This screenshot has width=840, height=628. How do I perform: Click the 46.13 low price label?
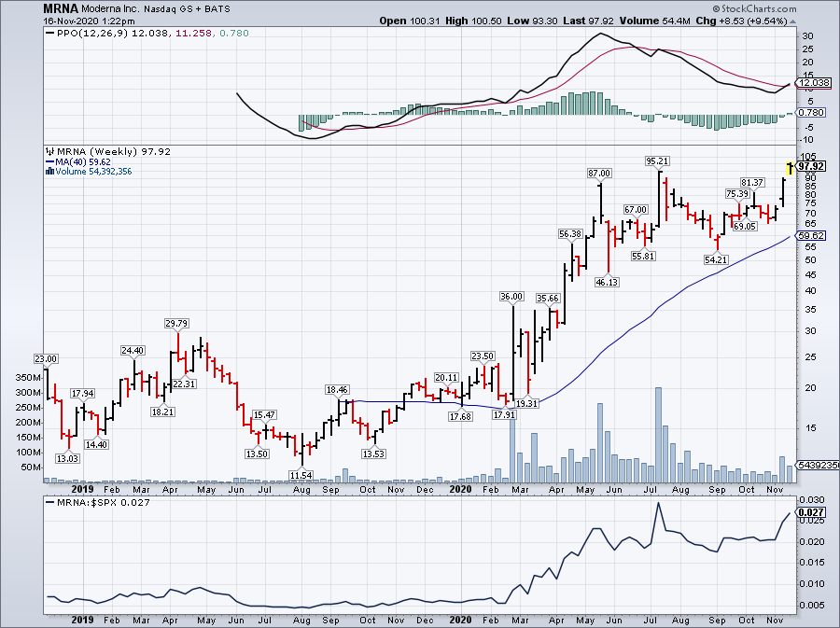pos(607,282)
